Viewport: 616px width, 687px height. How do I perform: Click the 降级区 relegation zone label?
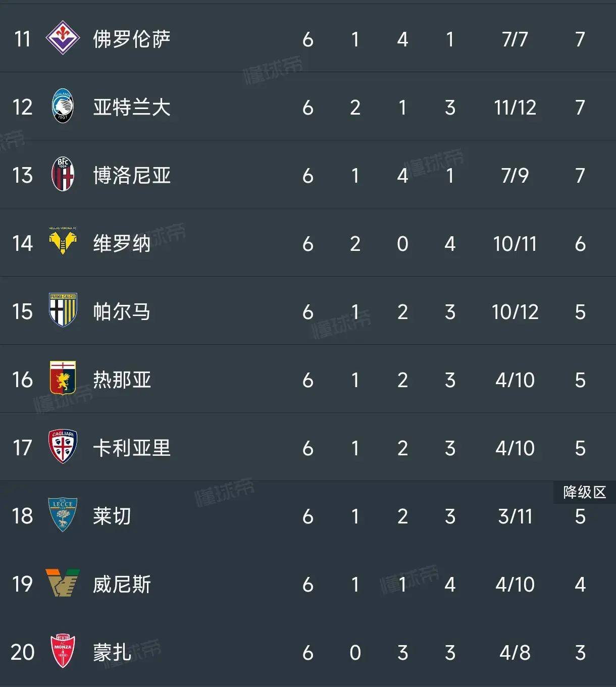[x=585, y=492]
